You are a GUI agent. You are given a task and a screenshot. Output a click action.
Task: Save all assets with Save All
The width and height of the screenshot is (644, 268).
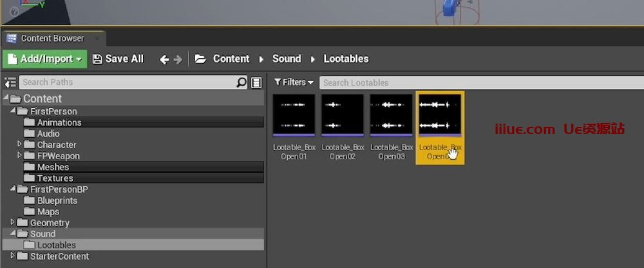(118, 59)
